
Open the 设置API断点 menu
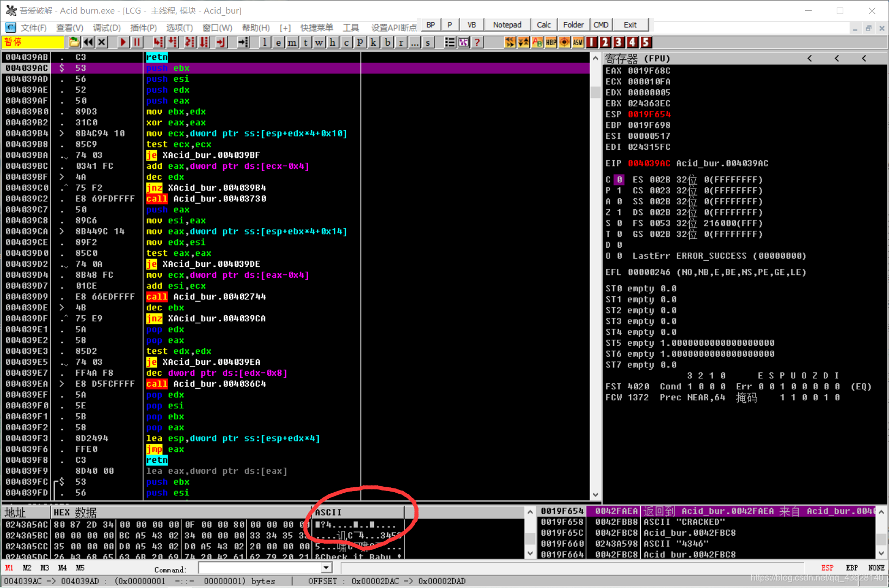394,28
